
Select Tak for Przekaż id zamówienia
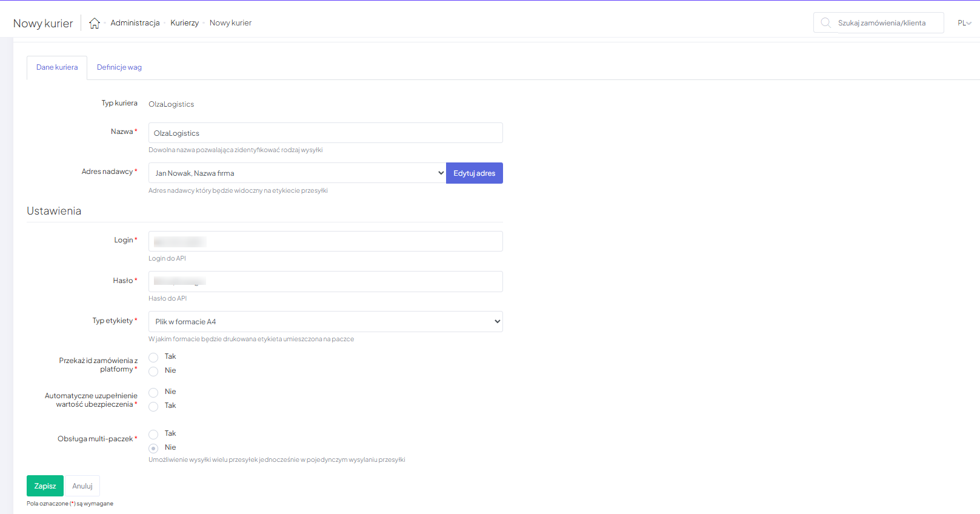point(153,357)
